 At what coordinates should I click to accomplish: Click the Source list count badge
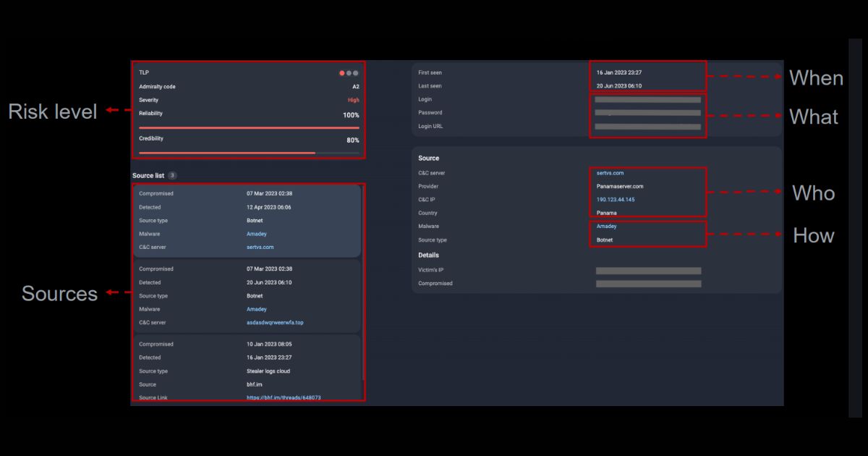pyautogui.click(x=172, y=175)
